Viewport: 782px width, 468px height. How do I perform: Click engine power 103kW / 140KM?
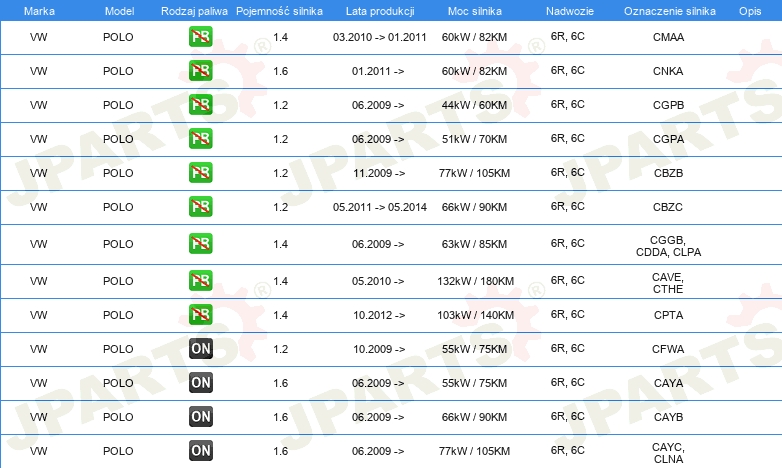[475, 315]
